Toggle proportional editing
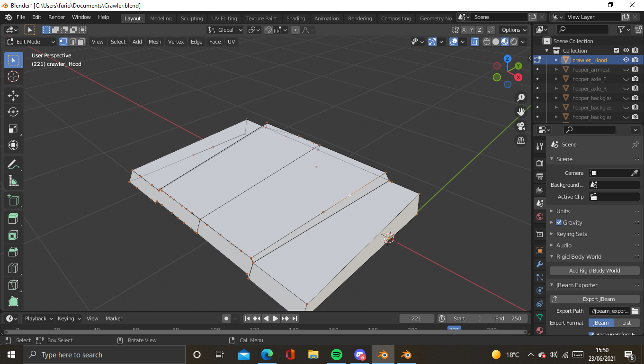 [295, 30]
